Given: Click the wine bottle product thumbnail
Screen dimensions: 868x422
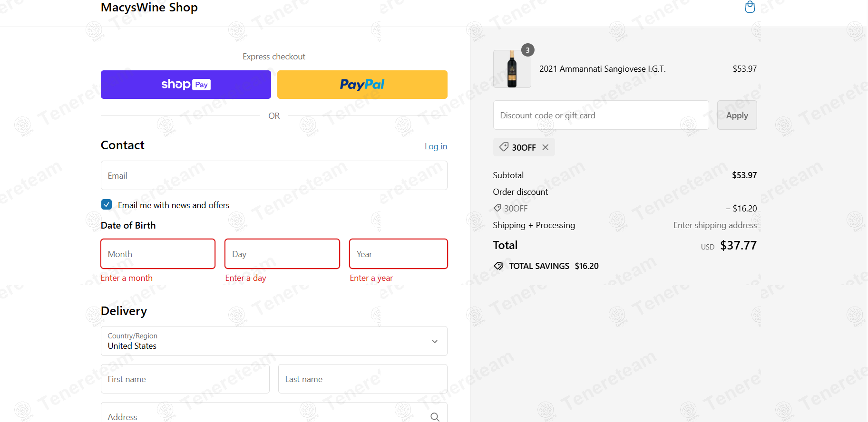Looking at the screenshot, I should point(512,69).
